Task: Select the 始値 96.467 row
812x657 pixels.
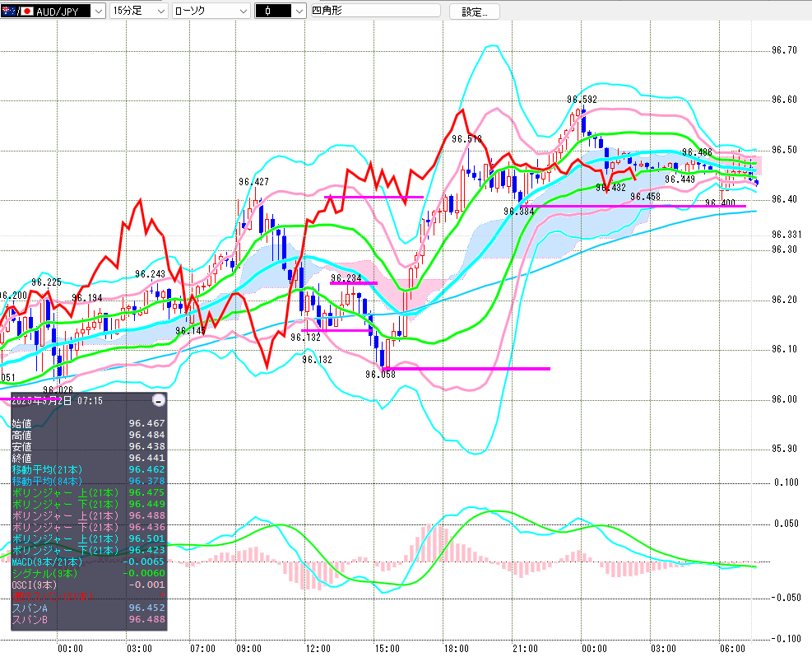Action: [89, 423]
